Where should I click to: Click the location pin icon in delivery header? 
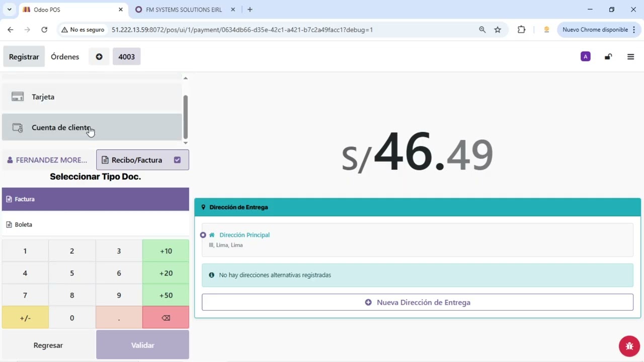click(x=203, y=207)
